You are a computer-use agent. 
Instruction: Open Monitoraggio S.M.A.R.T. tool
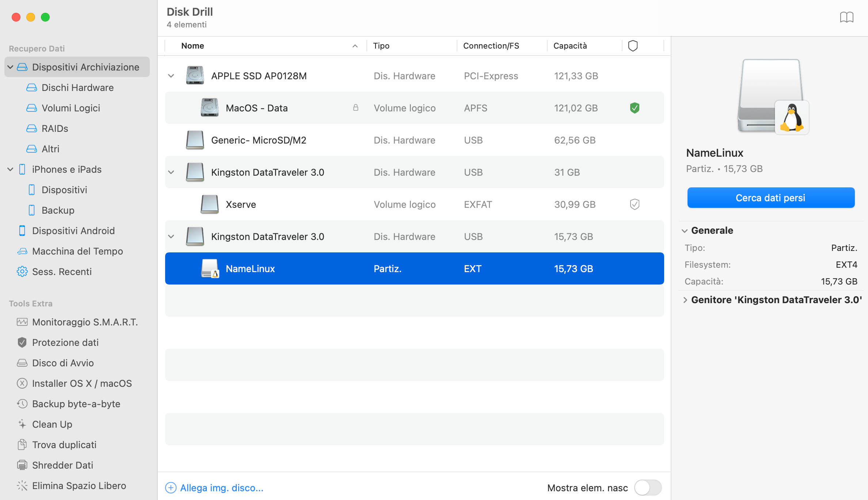[77, 322]
